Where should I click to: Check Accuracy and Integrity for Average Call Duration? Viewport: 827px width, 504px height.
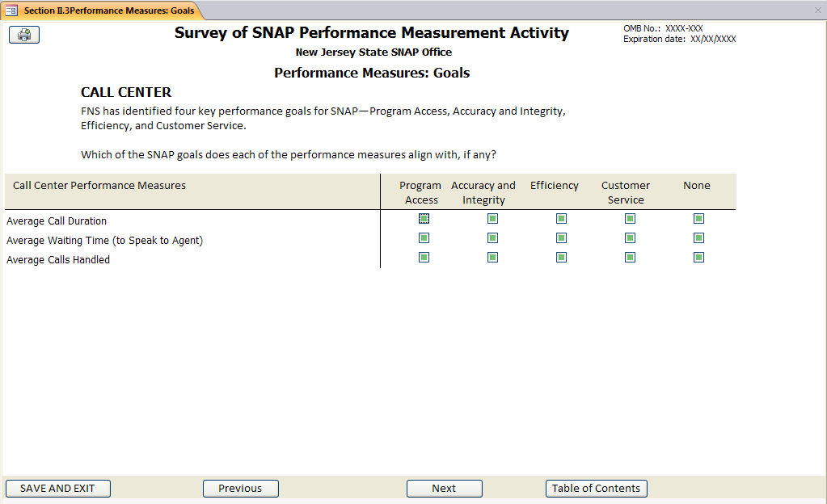(x=492, y=219)
